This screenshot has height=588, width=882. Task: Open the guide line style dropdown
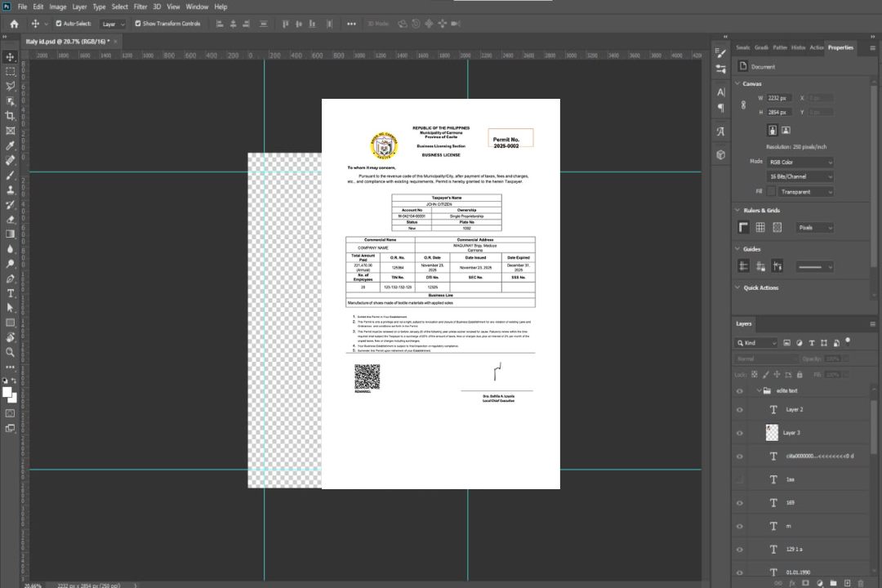[815, 267]
